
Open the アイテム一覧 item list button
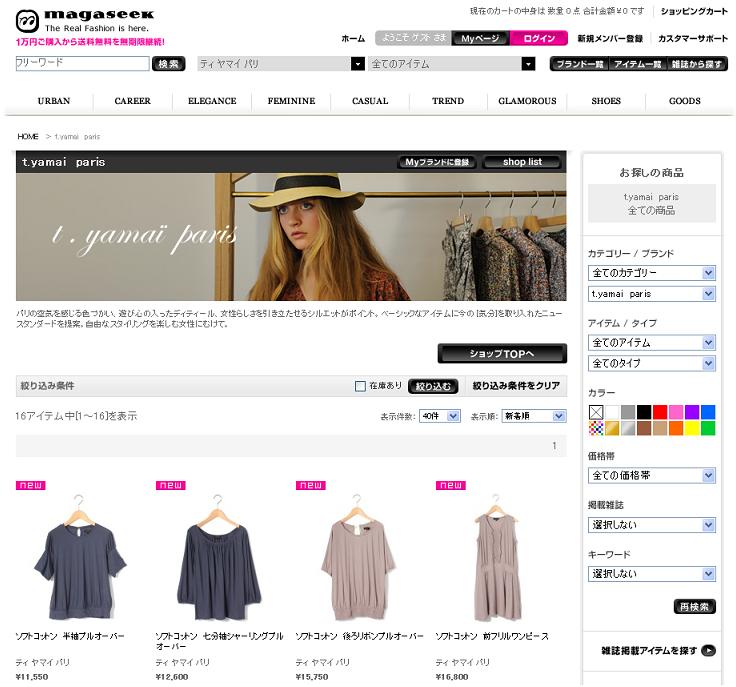pos(637,64)
